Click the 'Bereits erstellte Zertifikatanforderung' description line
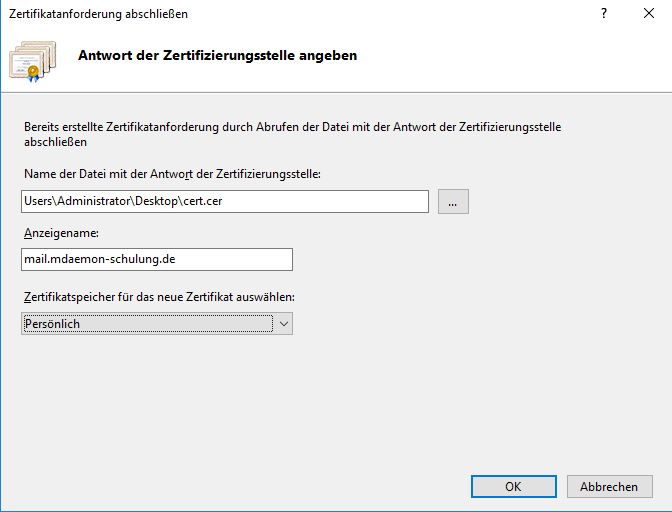The height and width of the screenshot is (512, 672). coord(292,127)
